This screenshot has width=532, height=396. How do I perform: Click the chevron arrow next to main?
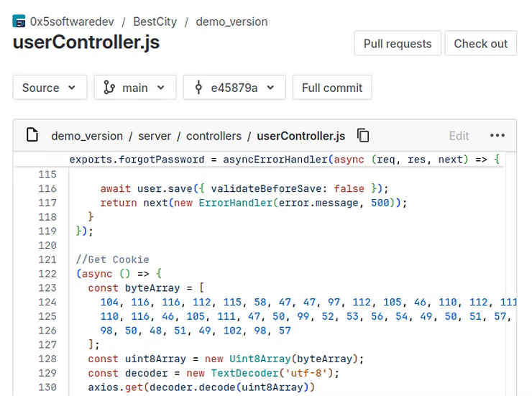point(161,88)
